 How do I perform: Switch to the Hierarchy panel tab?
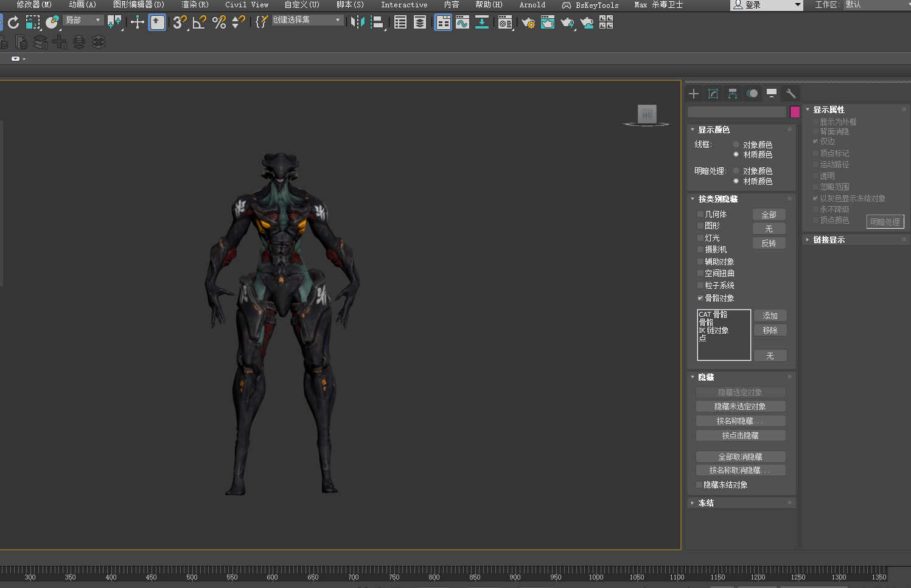click(x=733, y=94)
